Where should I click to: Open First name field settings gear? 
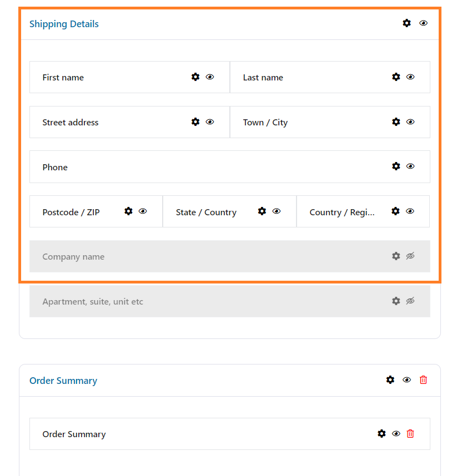coord(195,77)
